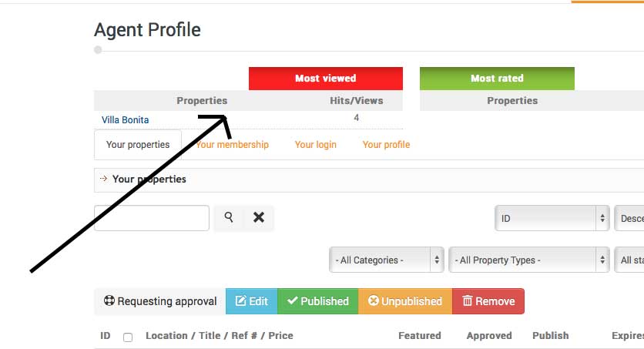Viewport: 644px width, 349px height.
Task: Open the Descending order dropdown
Action: click(629, 219)
